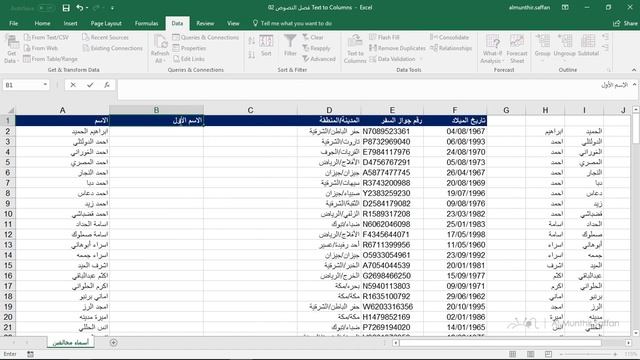
Task: Select From Table/Range
Action: [x=50, y=59]
